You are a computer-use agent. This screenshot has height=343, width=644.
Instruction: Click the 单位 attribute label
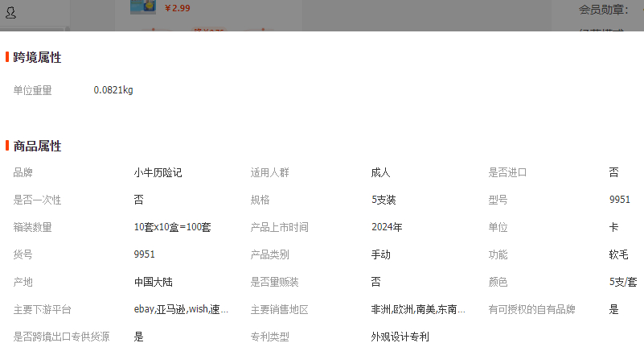(498, 227)
